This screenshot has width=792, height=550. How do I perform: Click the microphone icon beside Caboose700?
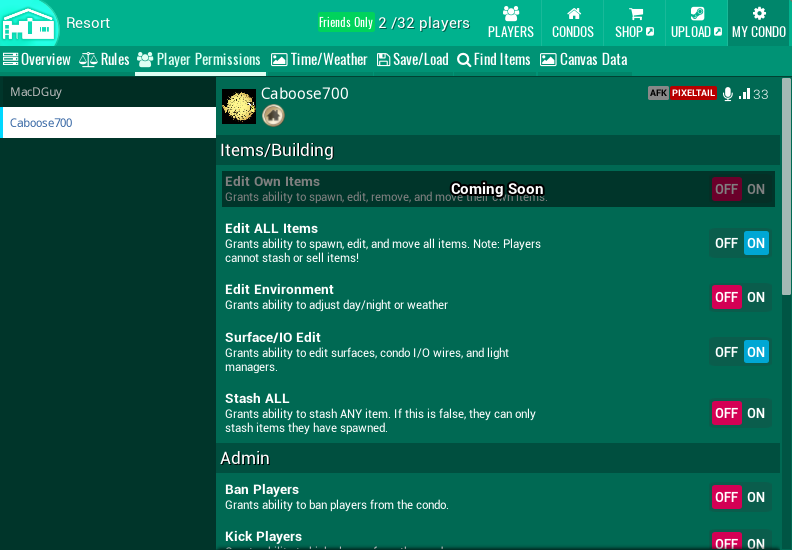coord(728,94)
